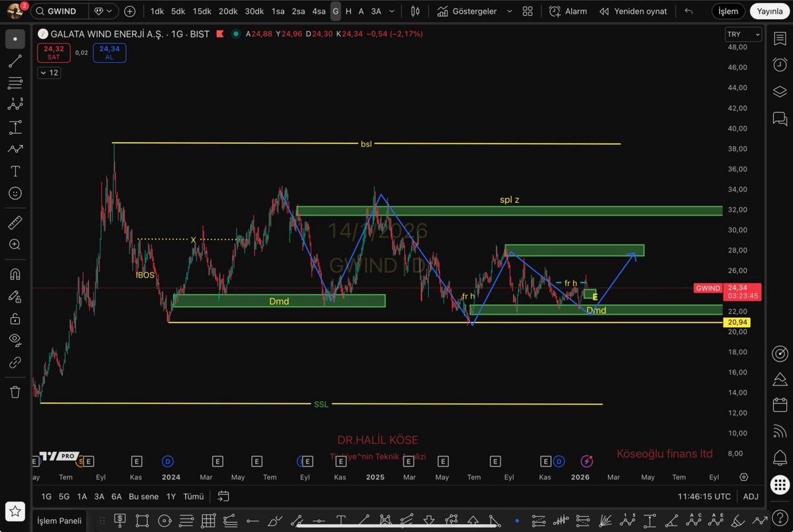Select the 1Y date range
The width and height of the screenshot is (793, 532).
click(x=171, y=496)
